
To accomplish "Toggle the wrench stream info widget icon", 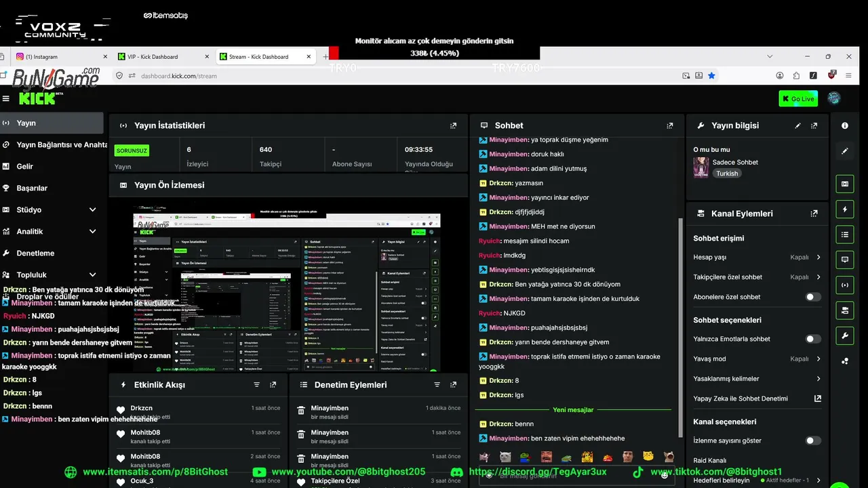I will [x=845, y=335].
